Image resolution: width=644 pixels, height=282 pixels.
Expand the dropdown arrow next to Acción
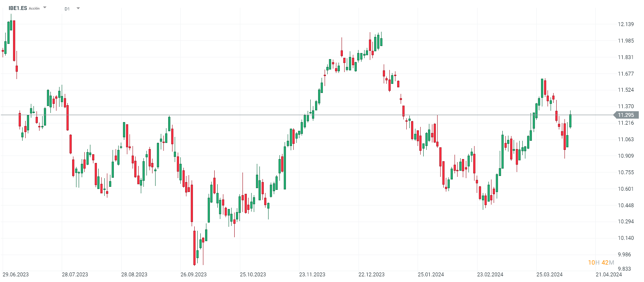click(45, 8)
